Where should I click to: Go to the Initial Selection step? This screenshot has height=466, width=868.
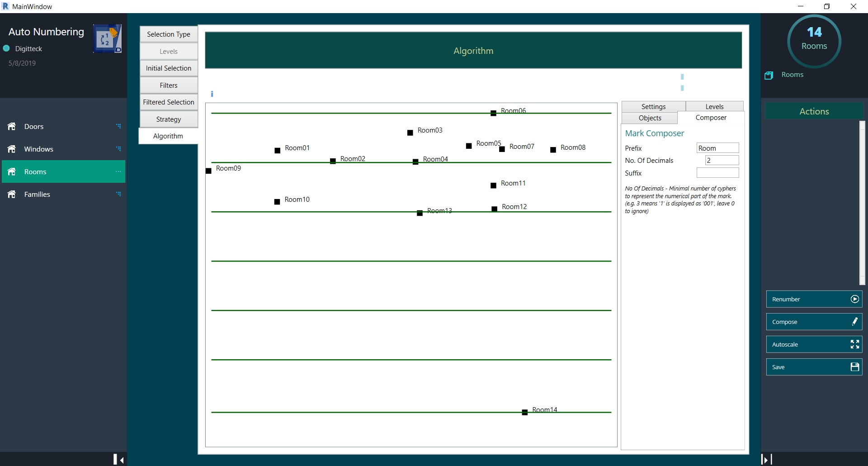coord(169,68)
